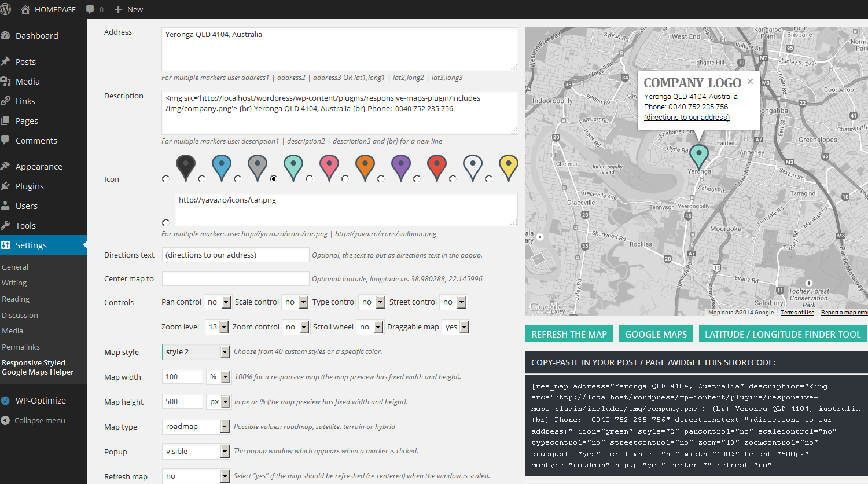The height and width of the screenshot is (484, 868).
Task: Click the orange marker pin image in Icon row
Action: [x=365, y=168]
